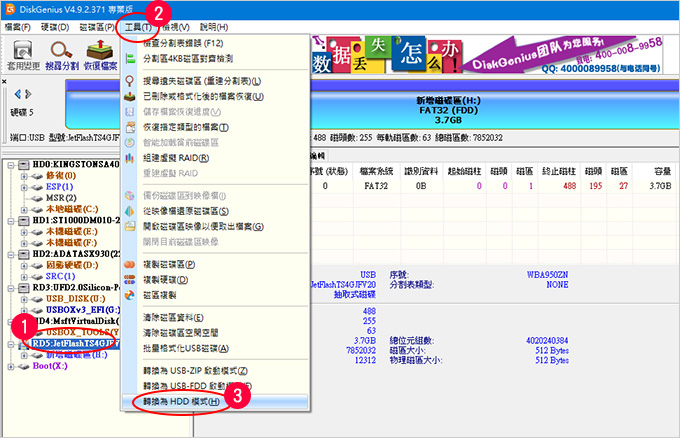Screen dimensions: 680x438
Task: Click the DiskGenius app icon in title bar
Action: coord(10,9)
